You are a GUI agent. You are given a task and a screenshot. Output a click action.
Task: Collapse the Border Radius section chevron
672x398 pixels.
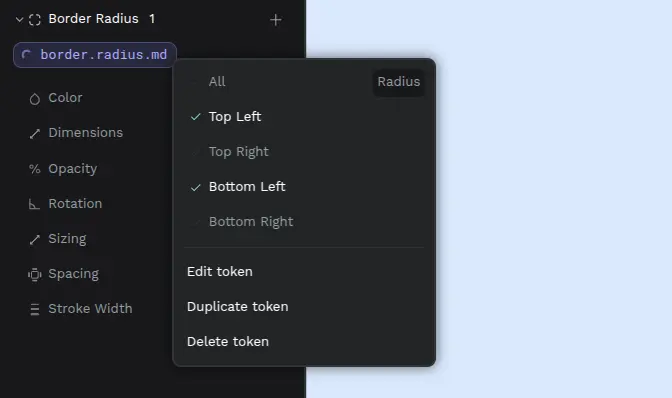pyautogui.click(x=19, y=19)
